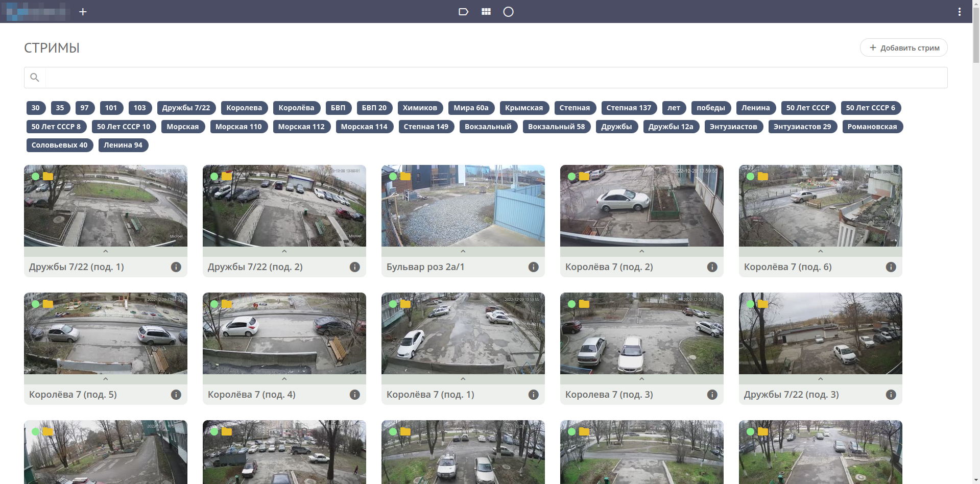
Task: Show info for Дружбы 7/22 (под. 3)
Action: click(x=891, y=395)
